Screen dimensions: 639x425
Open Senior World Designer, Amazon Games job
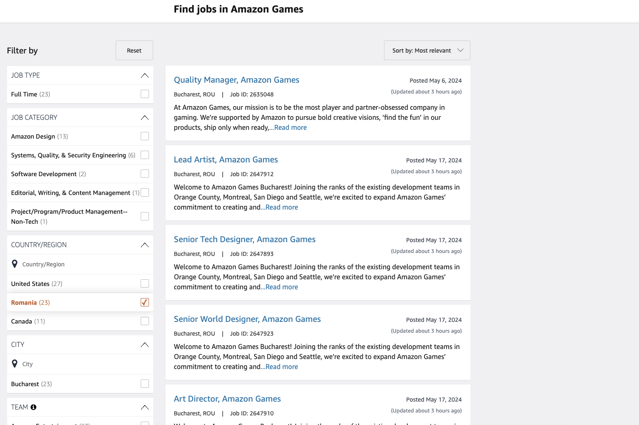pyautogui.click(x=247, y=319)
